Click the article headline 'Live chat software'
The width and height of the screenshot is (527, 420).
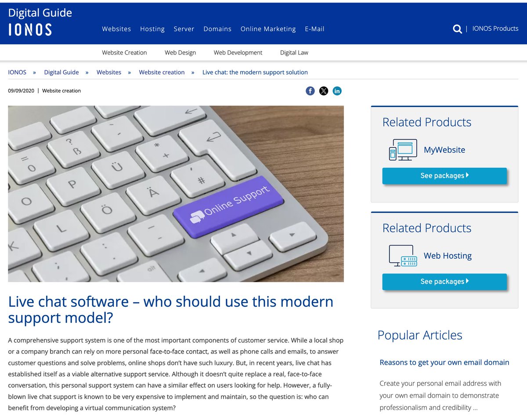click(170, 309)
